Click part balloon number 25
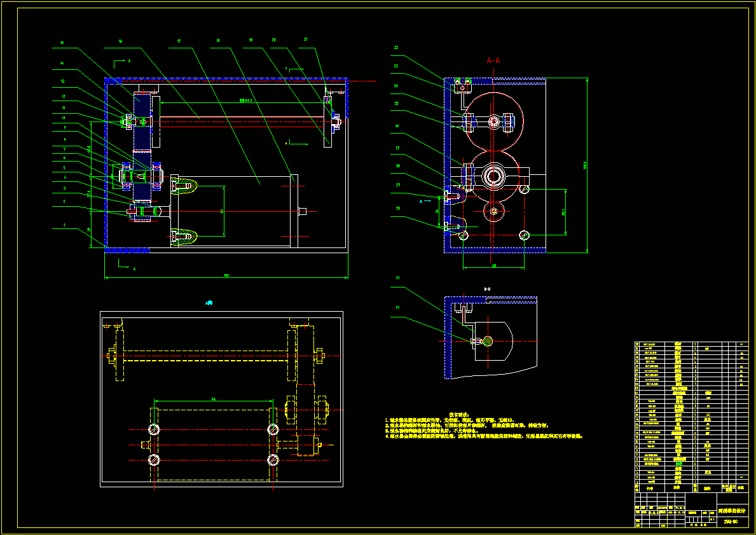756x535 pixels. (x=396, y=103)
